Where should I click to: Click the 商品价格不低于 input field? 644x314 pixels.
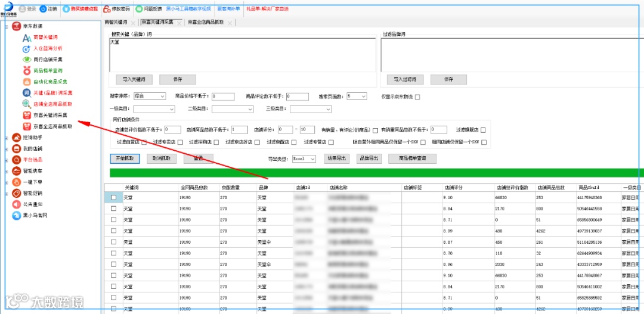(223, 97)
